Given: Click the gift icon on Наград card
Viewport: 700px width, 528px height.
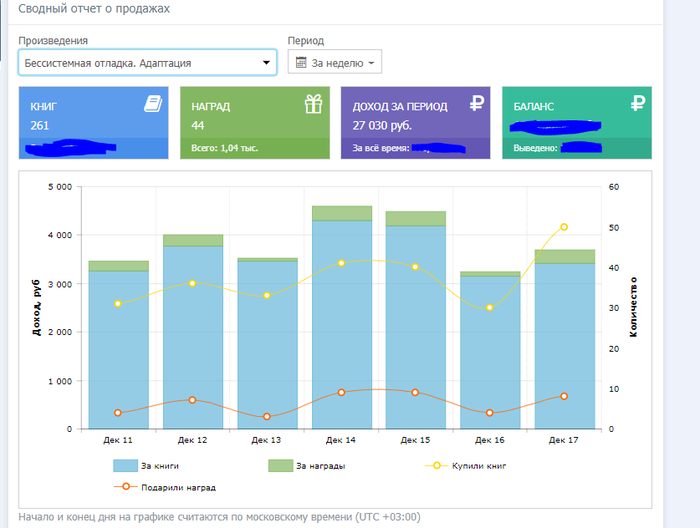Looking at the screenshot, I should pyautogui.click(x=313, y=104).
